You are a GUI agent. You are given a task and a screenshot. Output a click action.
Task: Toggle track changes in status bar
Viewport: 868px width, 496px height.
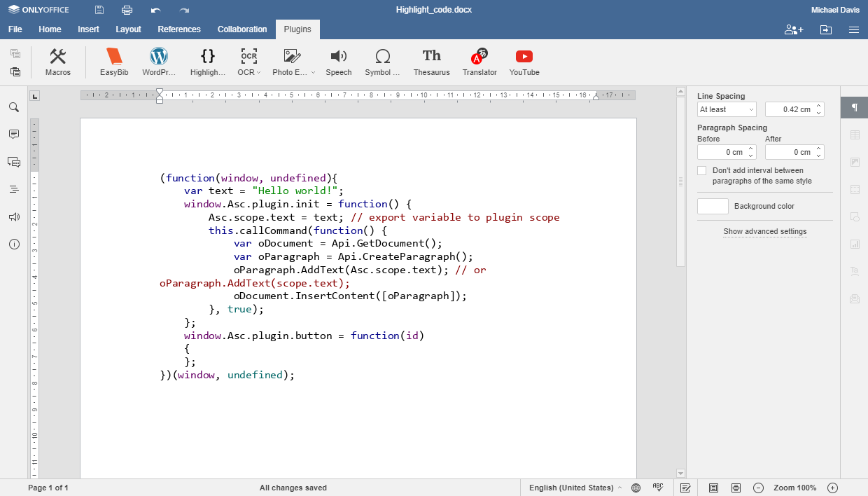click(686, 488)
